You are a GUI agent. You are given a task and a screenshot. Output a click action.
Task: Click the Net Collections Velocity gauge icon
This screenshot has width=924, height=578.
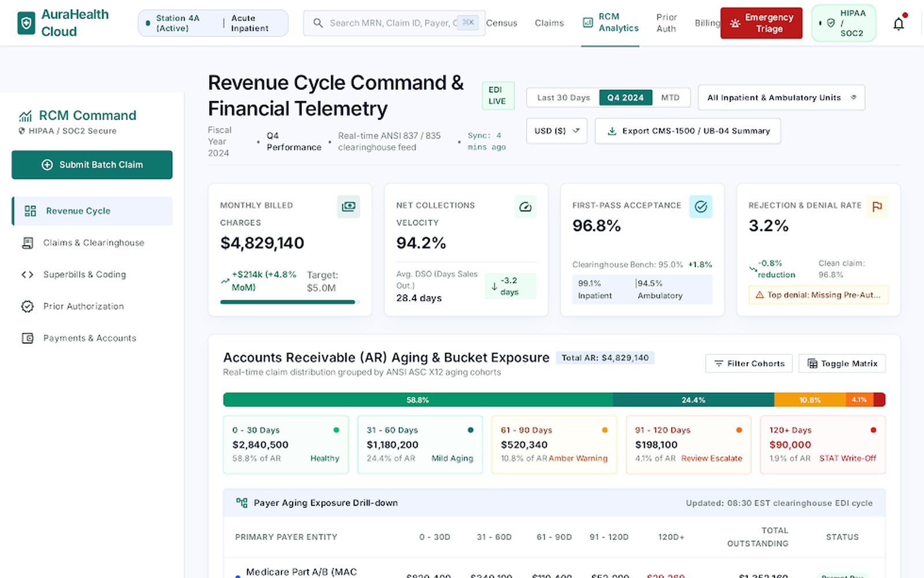click(525, 206)
